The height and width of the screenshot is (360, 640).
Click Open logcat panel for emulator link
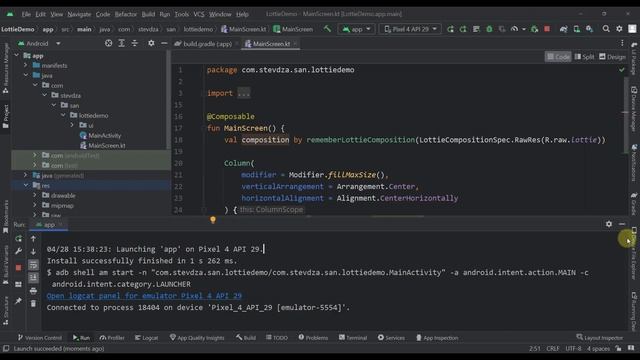(144, 296)
